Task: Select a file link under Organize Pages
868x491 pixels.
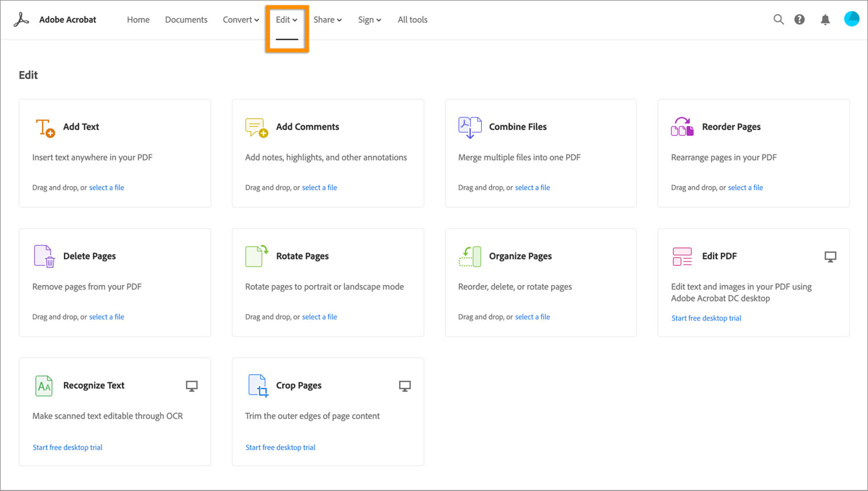Action: tap(533, 317)
